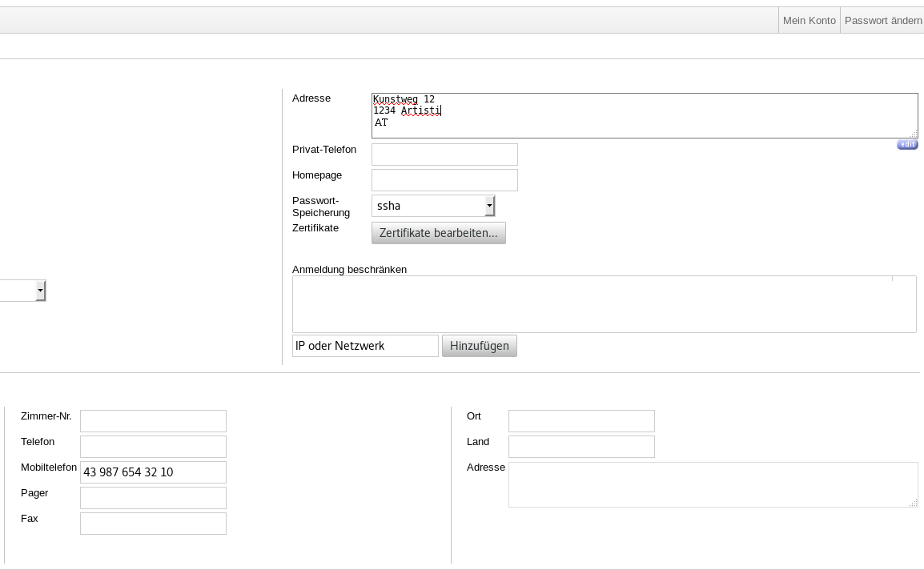Click the Pager input field

click(153, 498)
